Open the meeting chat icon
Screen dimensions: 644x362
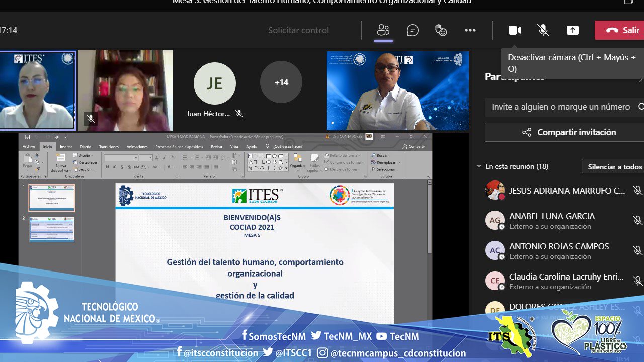point(413,30)
